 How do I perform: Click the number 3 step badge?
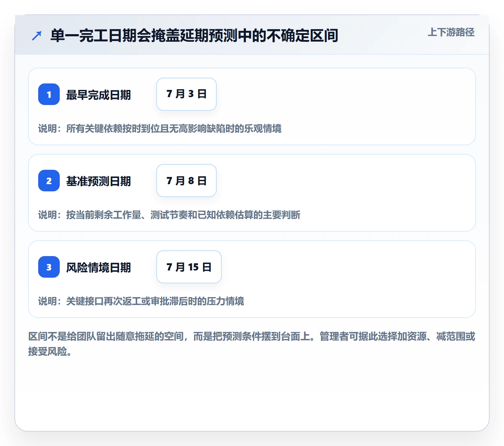49,267
